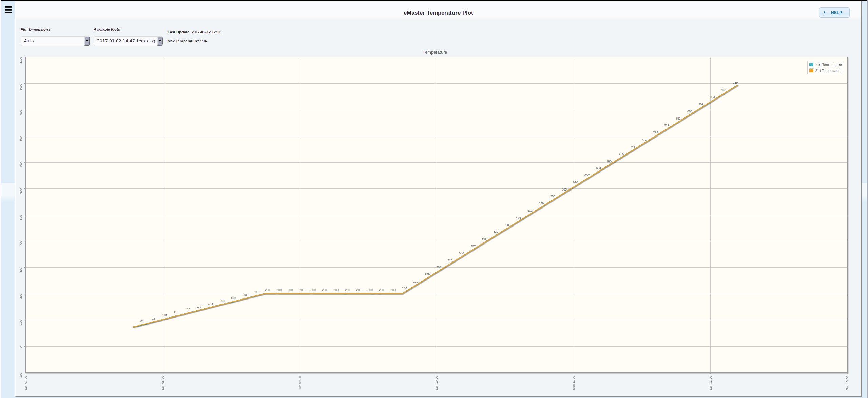The height and width of the screenshot is (398, 868).
Task: Open the hamburger menu icon
Action: click(8, 10)
